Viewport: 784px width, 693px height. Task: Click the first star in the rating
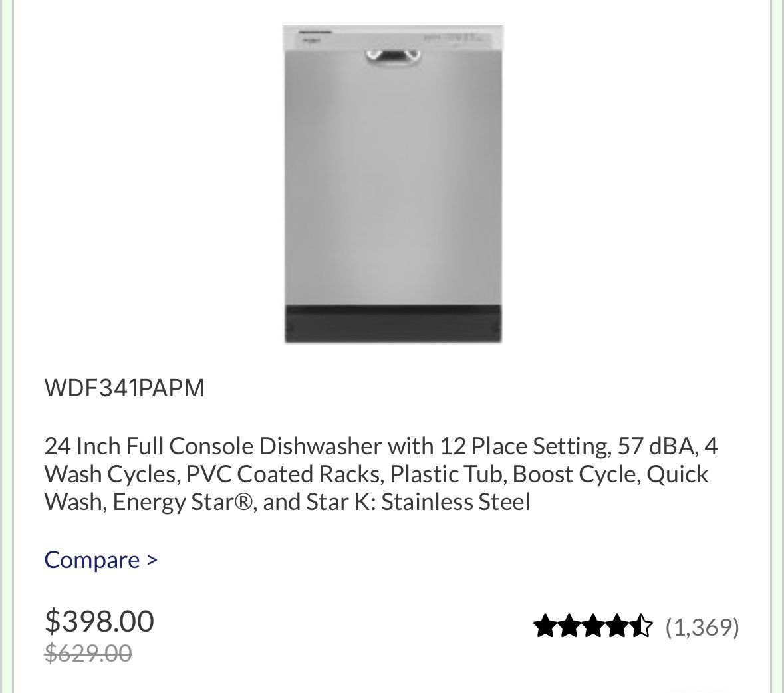[546, 626]
